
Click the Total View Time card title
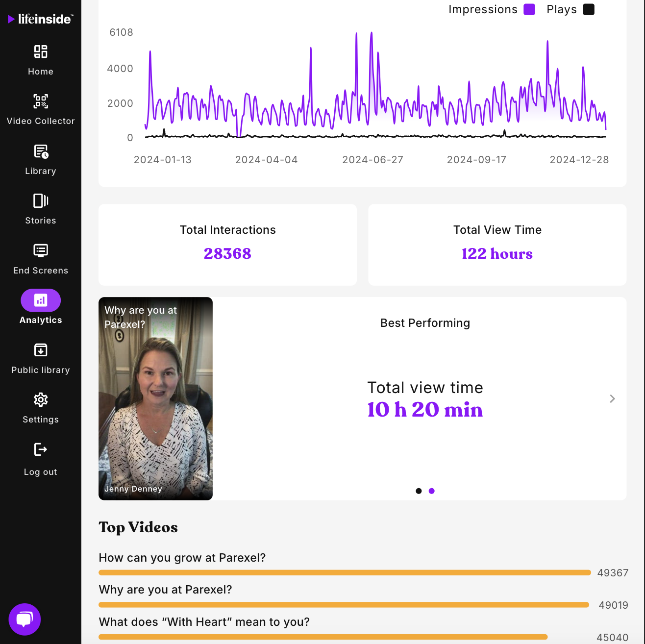click(497, 230)
